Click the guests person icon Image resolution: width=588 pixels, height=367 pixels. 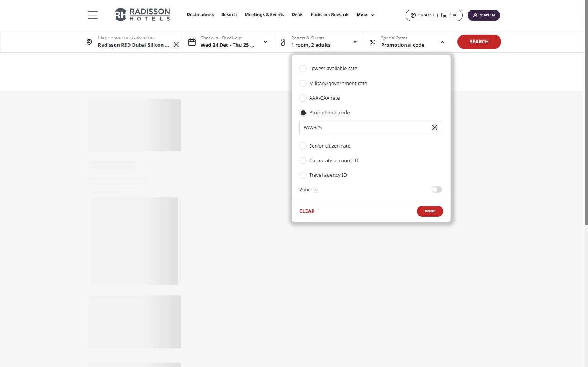coord(283,42)
